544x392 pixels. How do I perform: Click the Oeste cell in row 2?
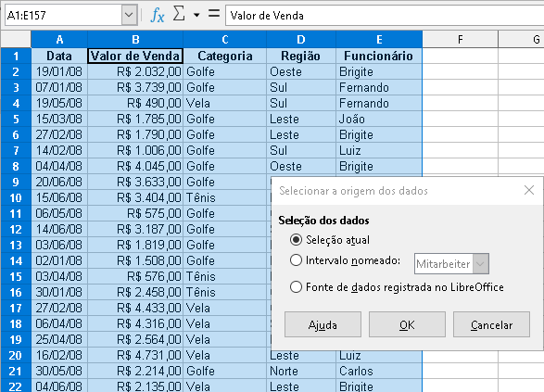pos(301,71)
